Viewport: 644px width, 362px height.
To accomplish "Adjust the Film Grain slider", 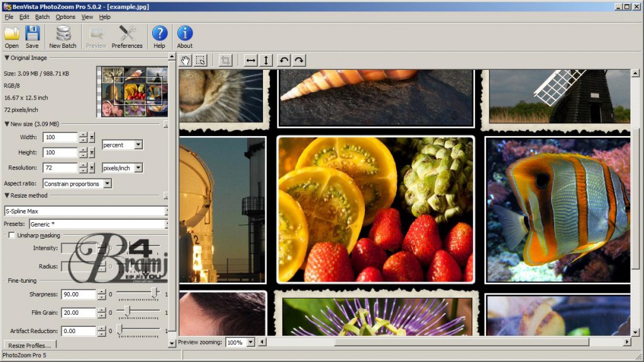I will pos(127,312).
